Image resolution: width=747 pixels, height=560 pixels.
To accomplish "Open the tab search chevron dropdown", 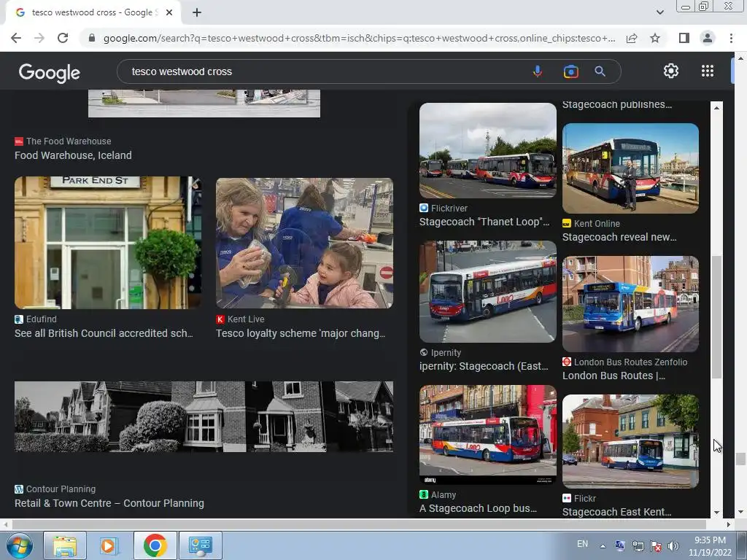I will [x=659, y=12].
